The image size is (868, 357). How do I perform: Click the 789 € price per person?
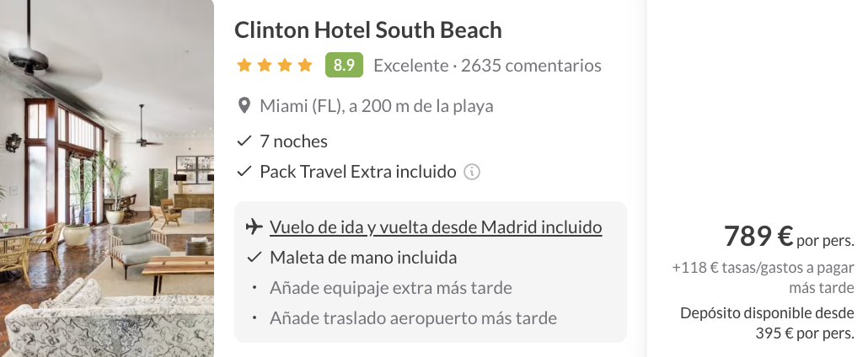758,237
